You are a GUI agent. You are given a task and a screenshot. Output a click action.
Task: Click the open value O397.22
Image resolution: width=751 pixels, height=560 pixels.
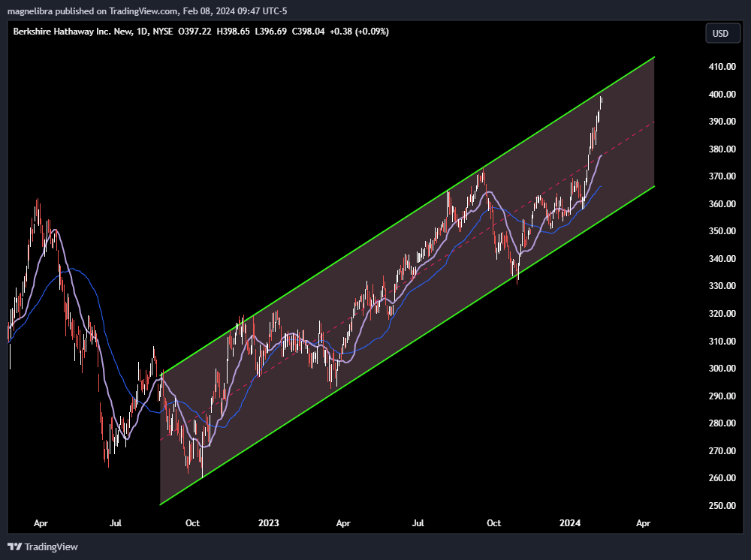(195, 32)
